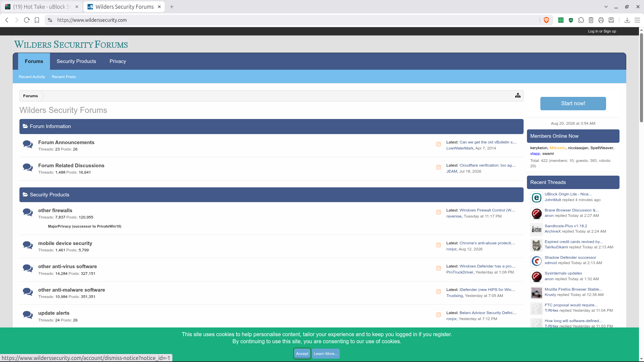This screenshot has width=644, height=362.
Task: Click the browser forward arrow
Action: (x=17, y=20)
